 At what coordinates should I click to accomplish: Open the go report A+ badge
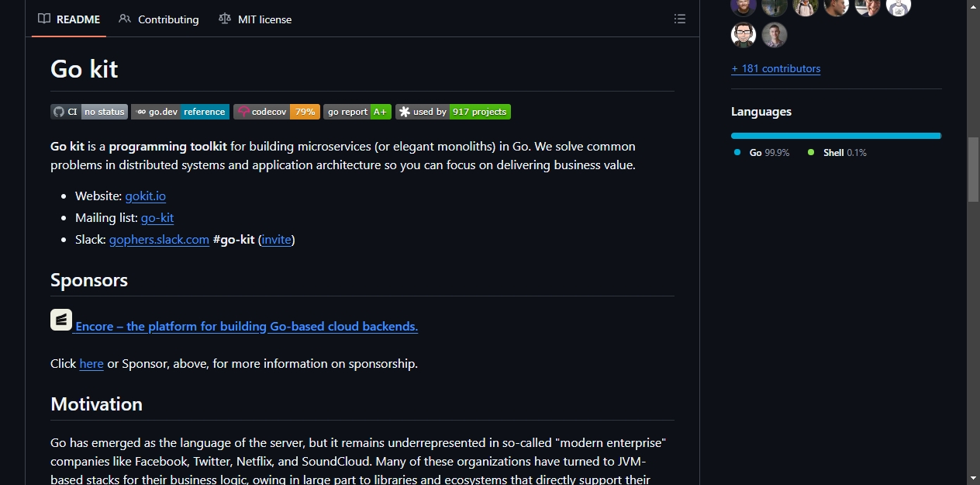pos(357,112)
